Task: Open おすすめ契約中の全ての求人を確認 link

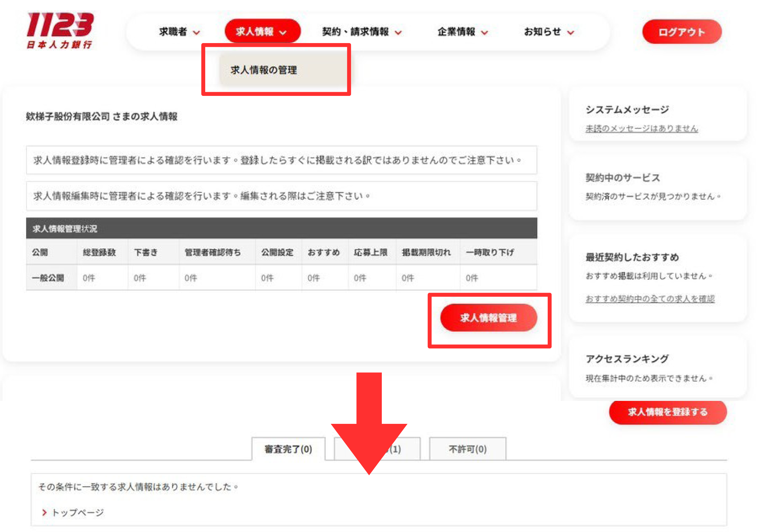Action: 650,299
